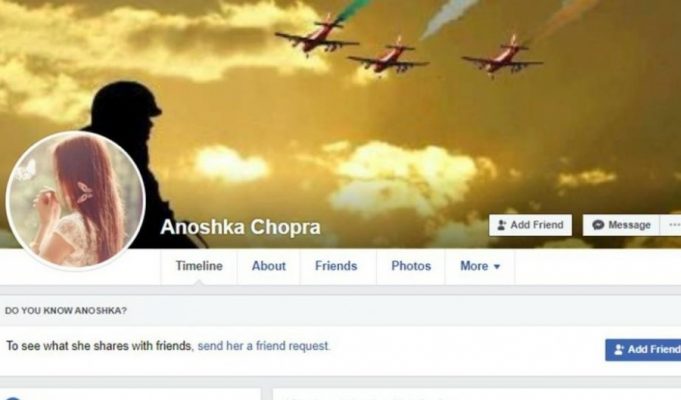
Task: Open the circular profile picture
Action: 75,200
